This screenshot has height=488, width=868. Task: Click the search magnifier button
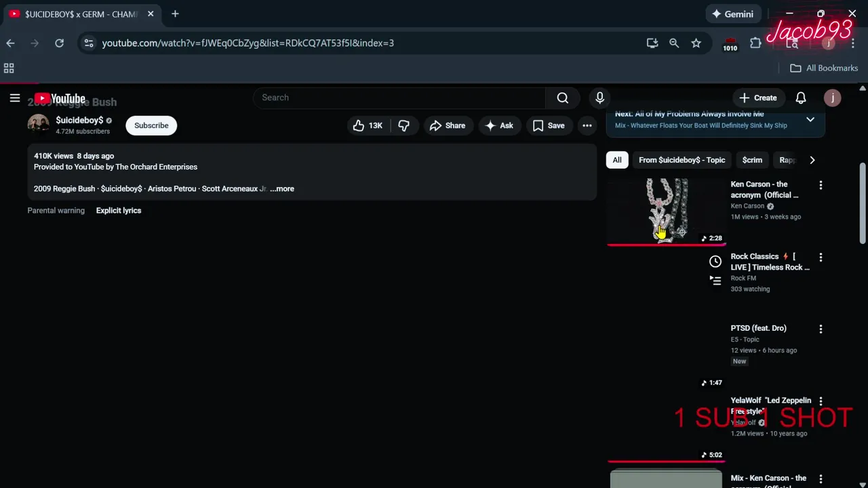pos(562,98)
